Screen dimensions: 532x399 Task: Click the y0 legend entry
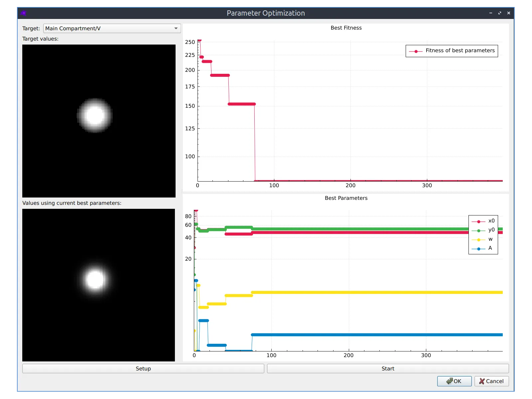click(483, 230)
